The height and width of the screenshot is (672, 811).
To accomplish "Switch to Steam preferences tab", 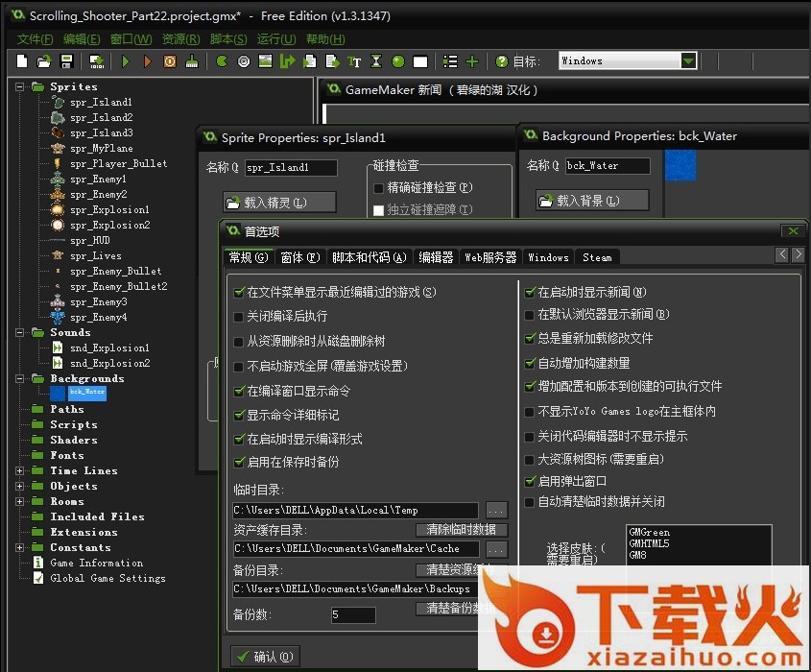I will coord(597,257).
